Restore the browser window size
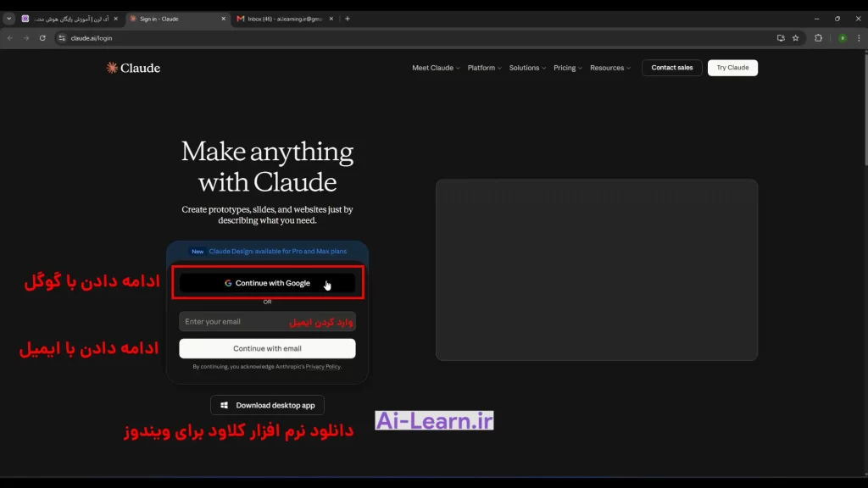868x488 pixels. click(x=837, y=19)
